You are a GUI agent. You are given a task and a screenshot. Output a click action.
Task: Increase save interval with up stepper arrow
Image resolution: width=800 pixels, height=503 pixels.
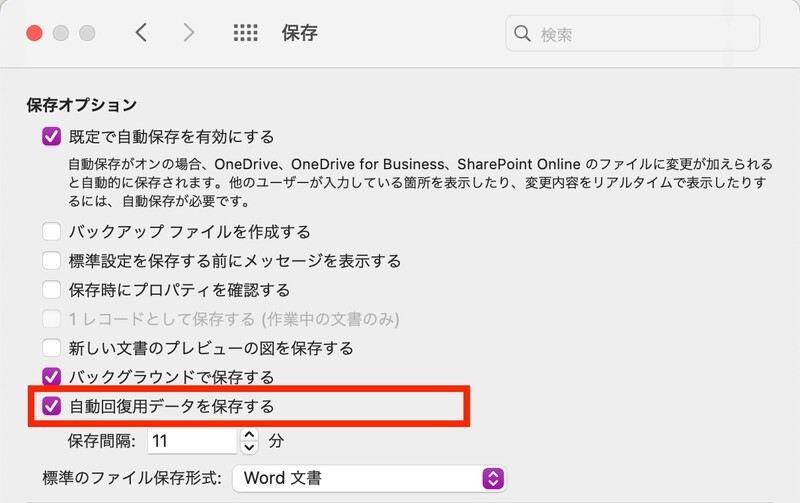pos(249,435)
